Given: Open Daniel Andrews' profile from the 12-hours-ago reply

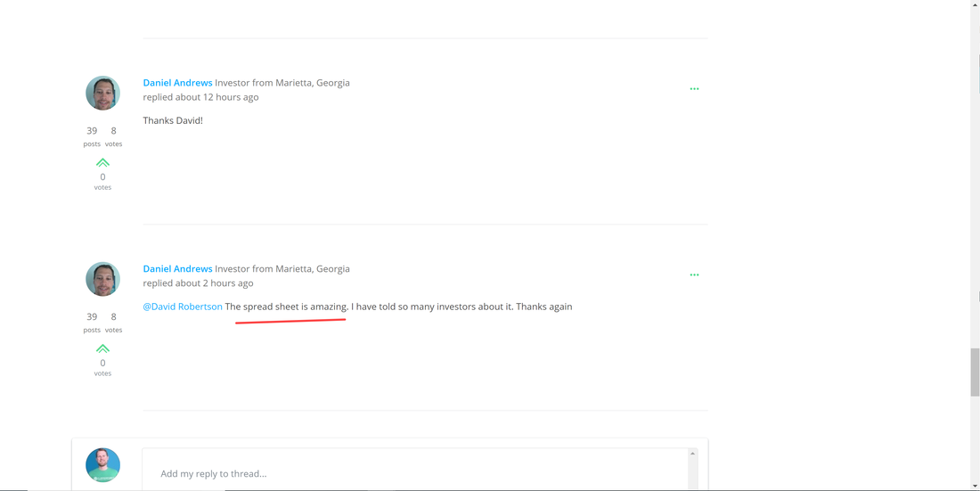Looking at the screenshot, I should 177,83.
